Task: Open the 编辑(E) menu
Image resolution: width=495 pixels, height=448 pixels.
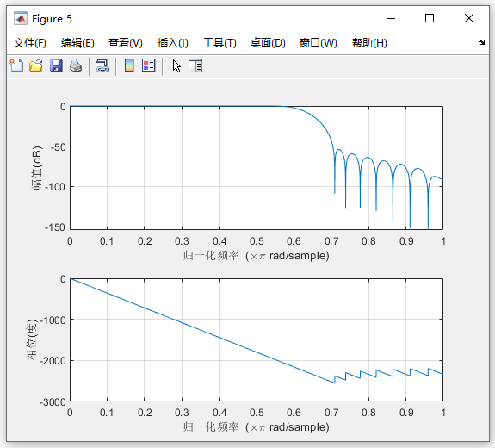Action: point(77,43)
